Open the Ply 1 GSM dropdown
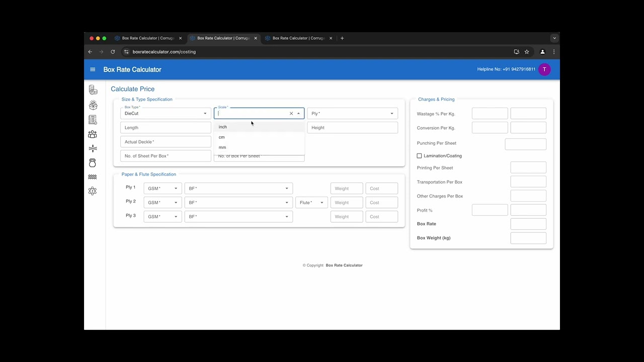 pyautogui.click(x=163, y=189)
